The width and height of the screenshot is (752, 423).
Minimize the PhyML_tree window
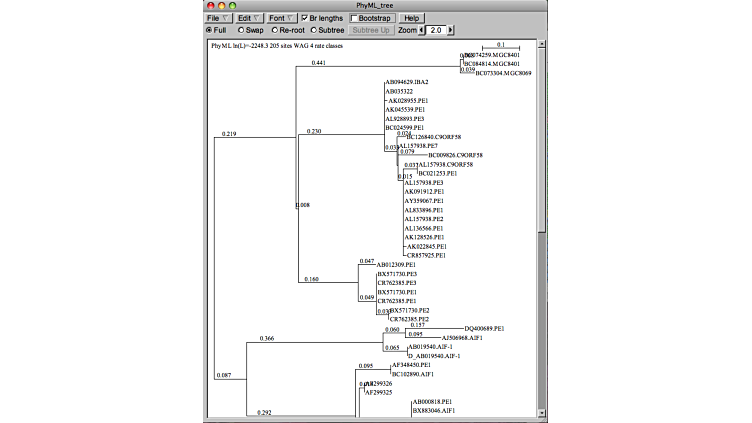(222, 5)
